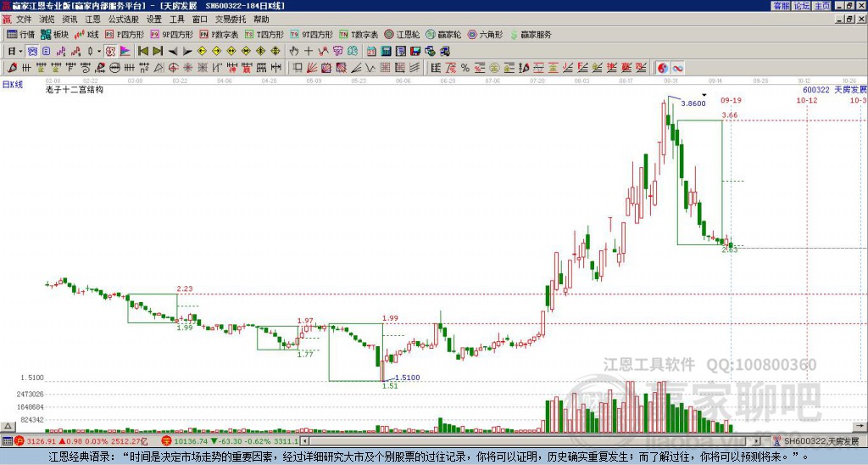Jump to last bar icon
This screenshot has height=465, width=868.
[158, 51]
